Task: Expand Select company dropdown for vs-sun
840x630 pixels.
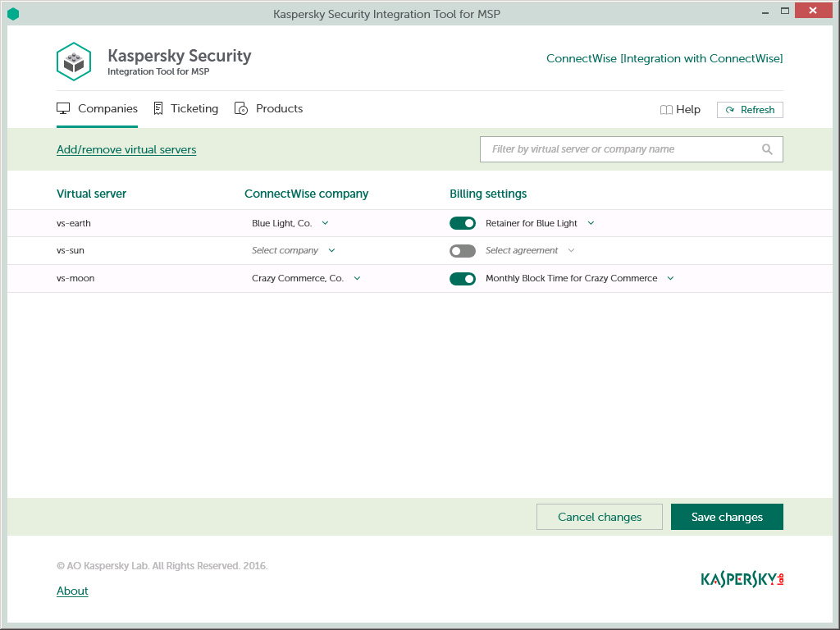Action: coord(294,251)
